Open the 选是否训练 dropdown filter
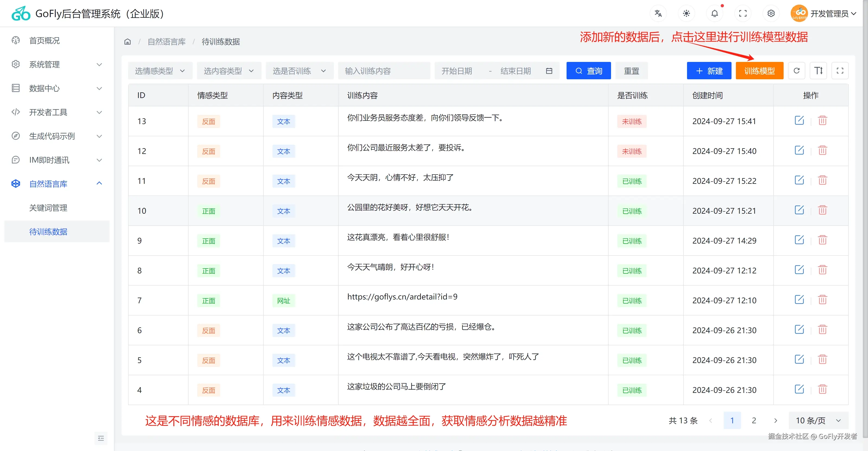This screenshot has height=451, width=868. point(299,71)
